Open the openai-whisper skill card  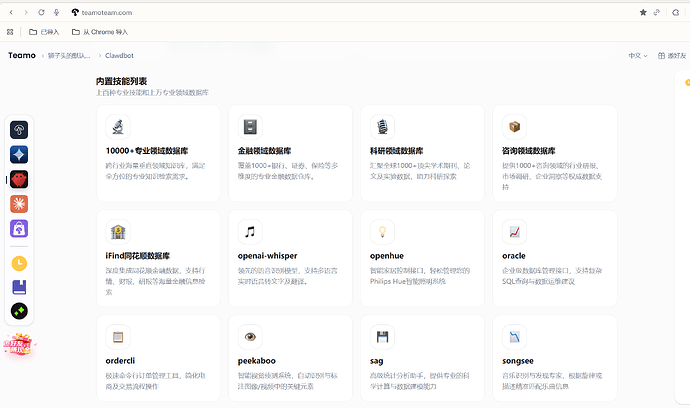[290, 258]
